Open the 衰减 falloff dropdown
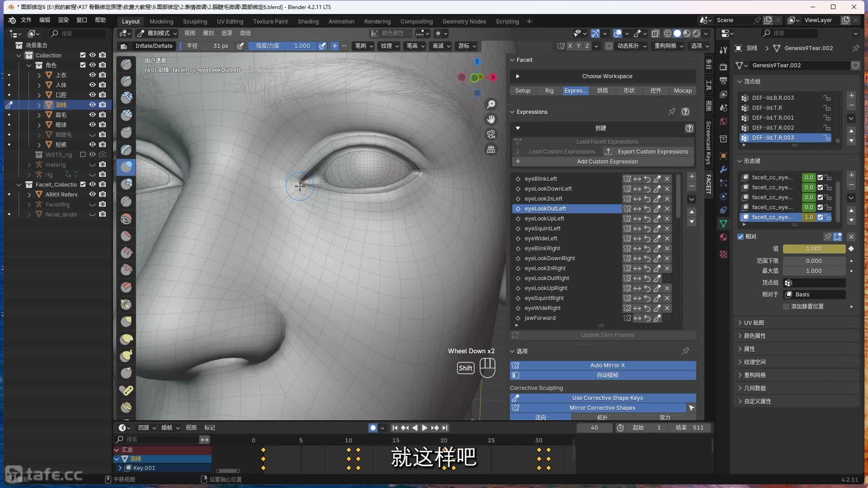Image resolution: width=868 pixels, height=488 pixels. click(442, 46)
